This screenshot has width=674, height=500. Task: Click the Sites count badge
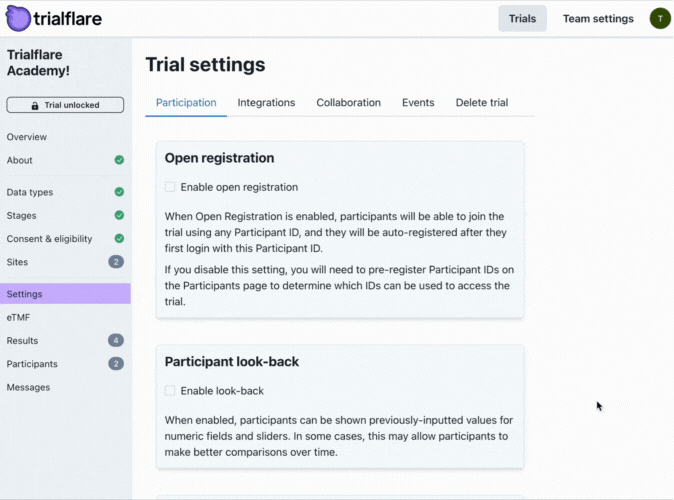click(x=116, y=262)
